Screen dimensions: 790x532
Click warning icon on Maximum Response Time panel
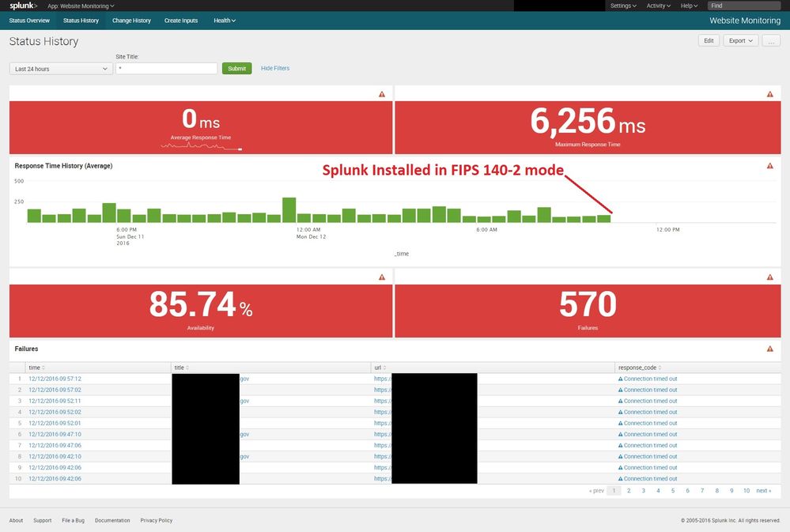(770, 94)
